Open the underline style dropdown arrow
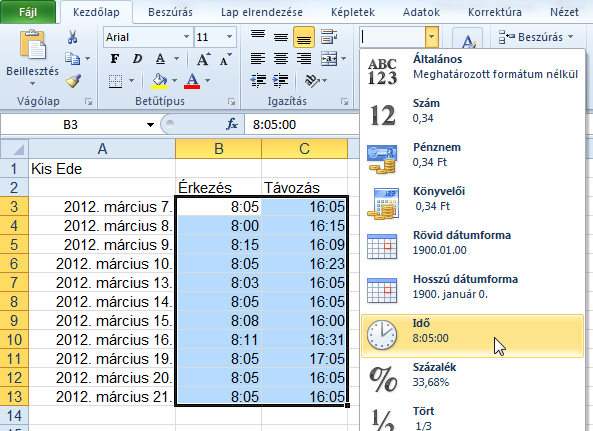The height and width of the screenshot is (431, 593). [x=176, y=59]
